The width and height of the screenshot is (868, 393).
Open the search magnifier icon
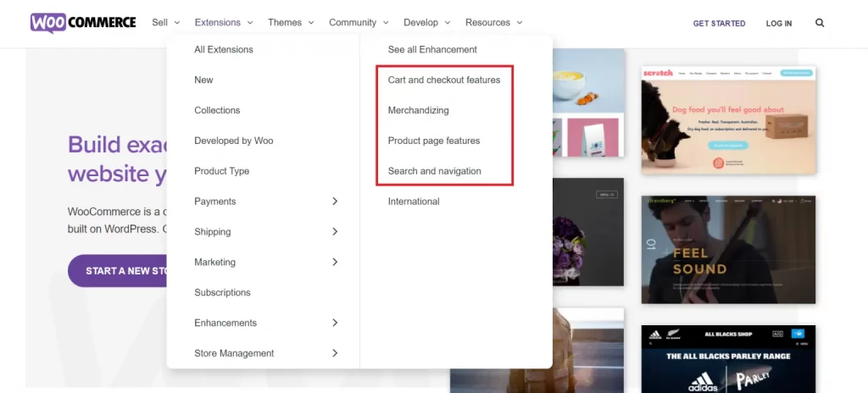point(820,23)
